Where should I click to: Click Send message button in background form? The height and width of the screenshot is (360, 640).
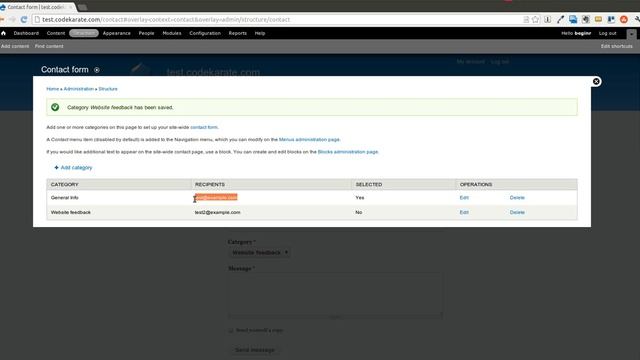tap(255, 350)
